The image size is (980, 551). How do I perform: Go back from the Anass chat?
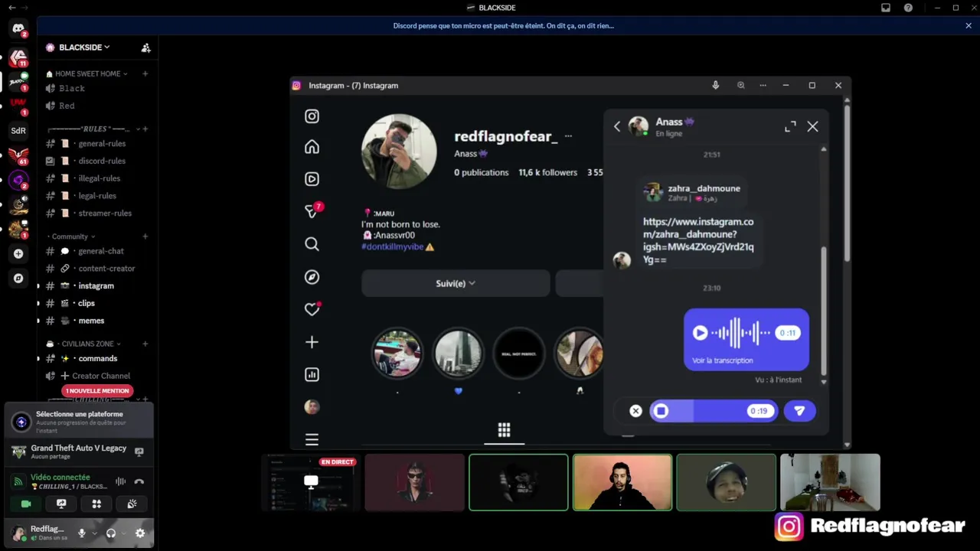(x=617, y=127)
